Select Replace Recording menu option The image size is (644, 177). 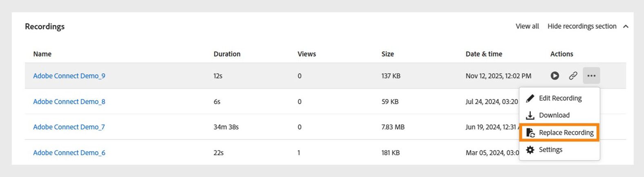(x=566, y=133)
